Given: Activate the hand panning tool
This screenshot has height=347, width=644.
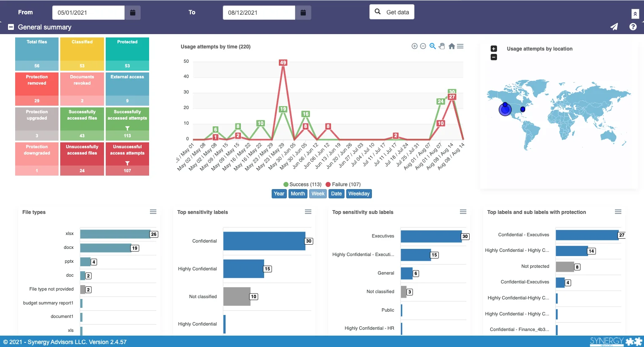Looking at the screenshot, I should (x=442, y=46).
